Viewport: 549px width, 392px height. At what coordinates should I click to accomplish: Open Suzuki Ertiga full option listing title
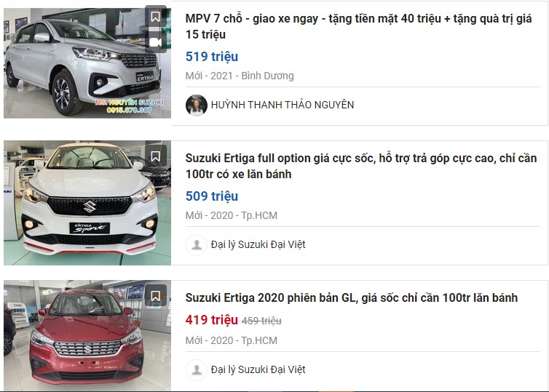tap(361, 166)
